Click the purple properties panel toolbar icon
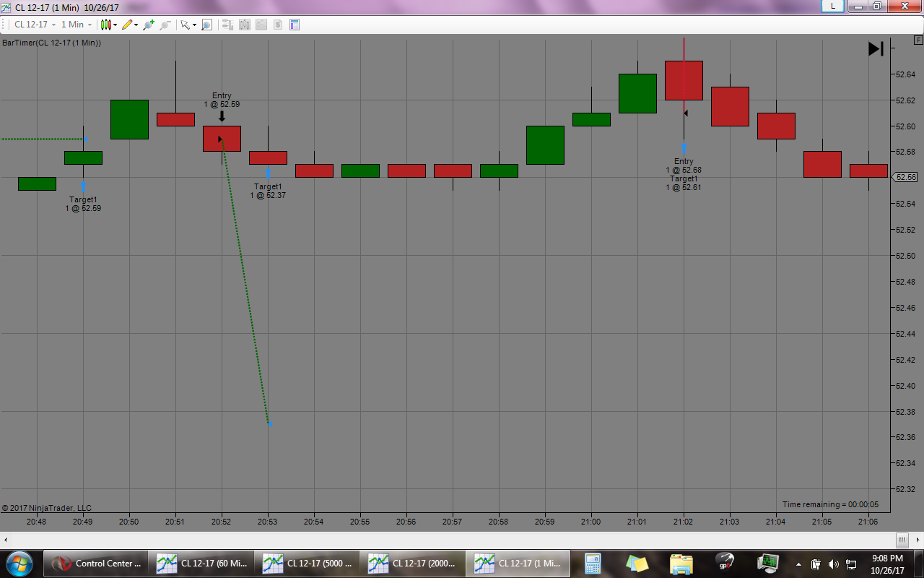This screenshot has height=578, width=924. tap(295, 25)
